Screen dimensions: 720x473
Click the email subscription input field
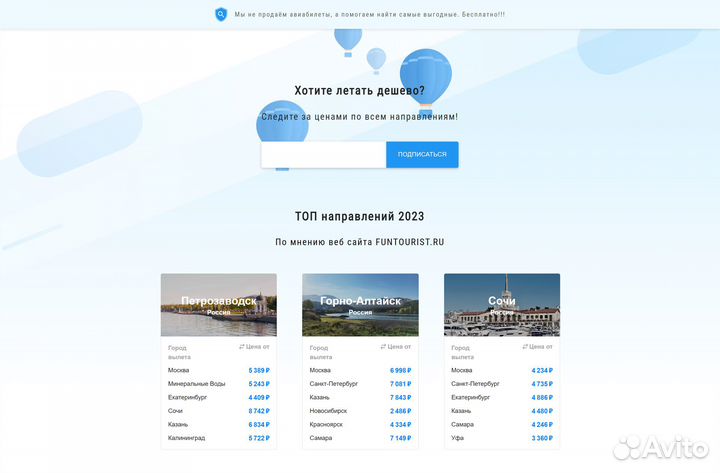coord(324,155)
